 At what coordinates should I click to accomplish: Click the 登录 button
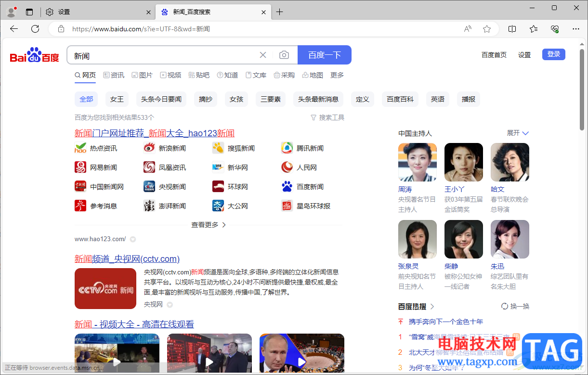click(554, 54)
